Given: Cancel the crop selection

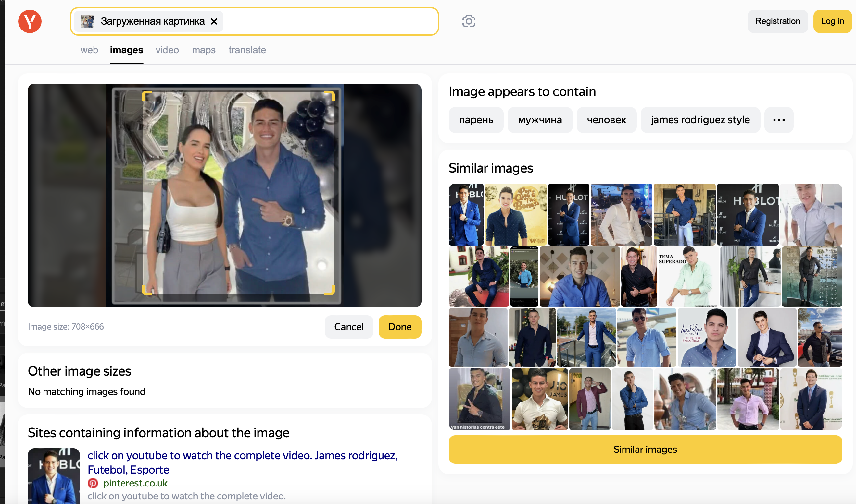Looking at the screenshot, I should click(348, 327).
